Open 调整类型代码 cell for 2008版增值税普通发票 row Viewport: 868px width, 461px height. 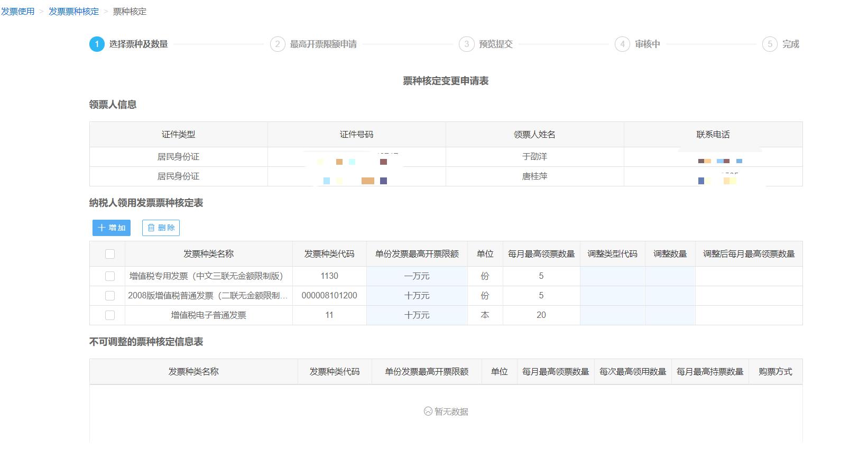click(x=612, y=296)
